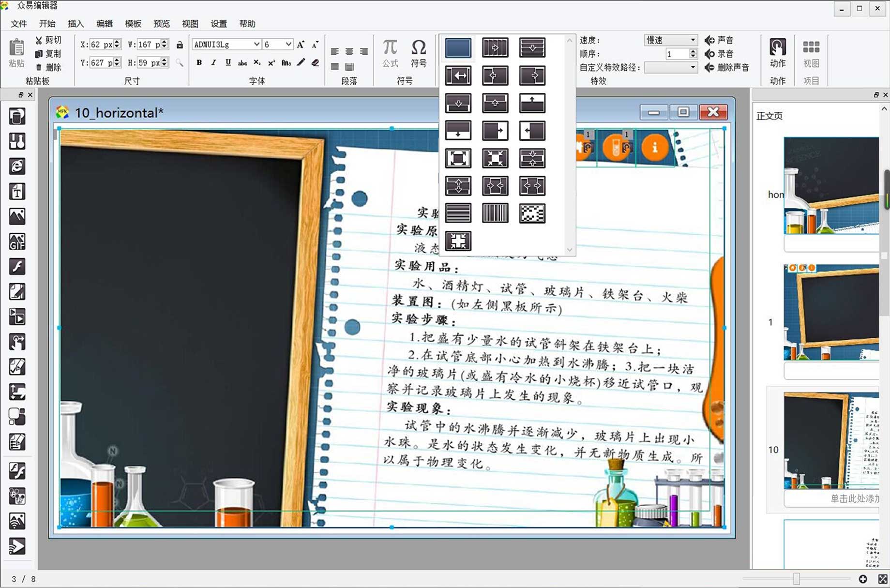Click the Add Sound (声音) button
Image resolution: width=890 pixels, height=588 pixels.
pos(719,40)
